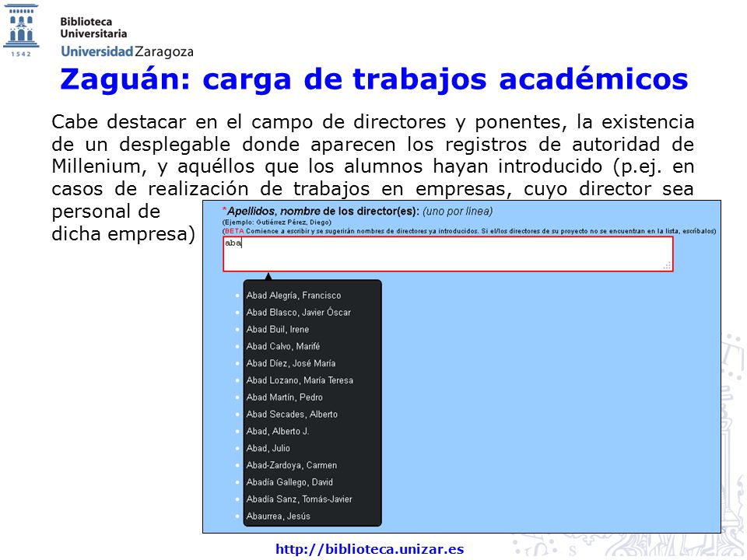Image resolution: width=747 pixels, height=560 pixels.
Task: Choose 'Abad Lozano, María Teresa'
Action: click(300, 380)
